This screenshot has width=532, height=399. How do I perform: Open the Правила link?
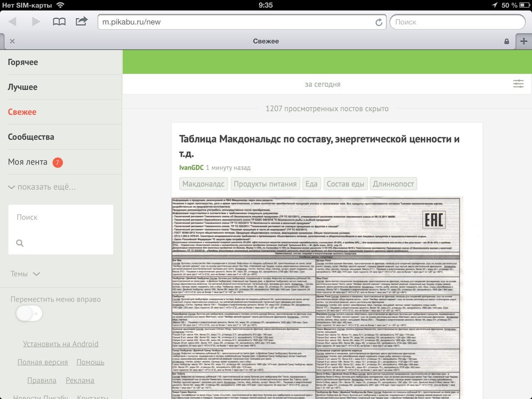pyautogui.click(x=42, y=380)
